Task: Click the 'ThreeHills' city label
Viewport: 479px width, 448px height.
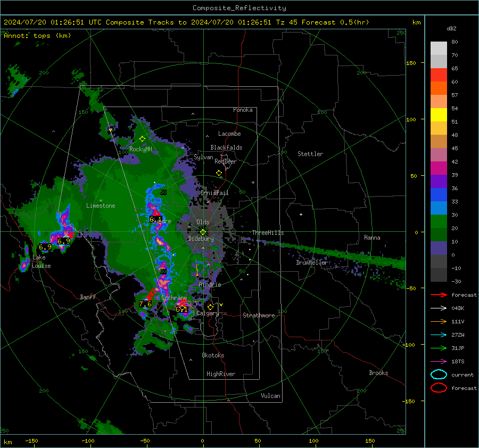Action: click(x=268, y=233)
